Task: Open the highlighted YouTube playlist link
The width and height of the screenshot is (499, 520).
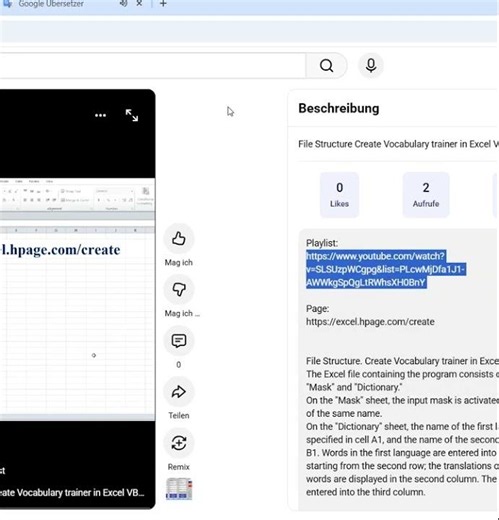Action: (x=385, y=269)
